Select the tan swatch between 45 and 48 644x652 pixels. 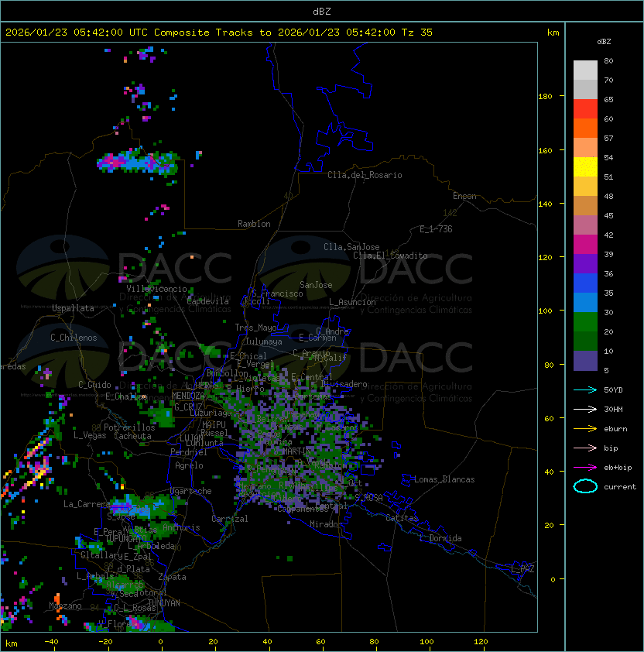[x=585, y=206]
